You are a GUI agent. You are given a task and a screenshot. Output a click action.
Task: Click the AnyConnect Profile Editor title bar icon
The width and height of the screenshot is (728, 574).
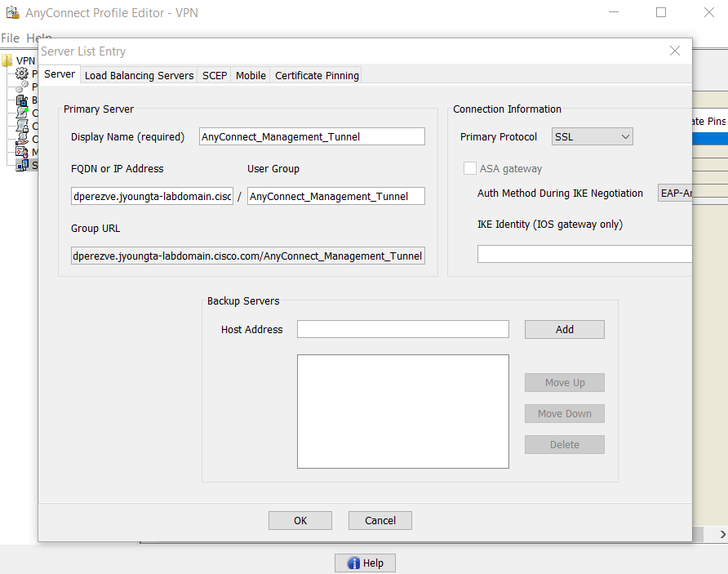point(12,12)
